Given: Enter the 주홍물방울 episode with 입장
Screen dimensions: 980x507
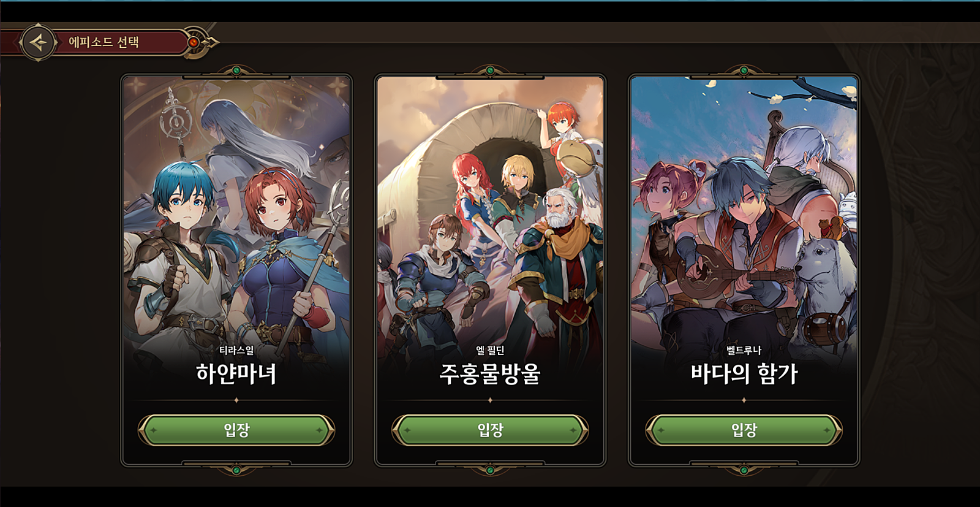Looking at the screenshot, I should (x=490, y=430).
